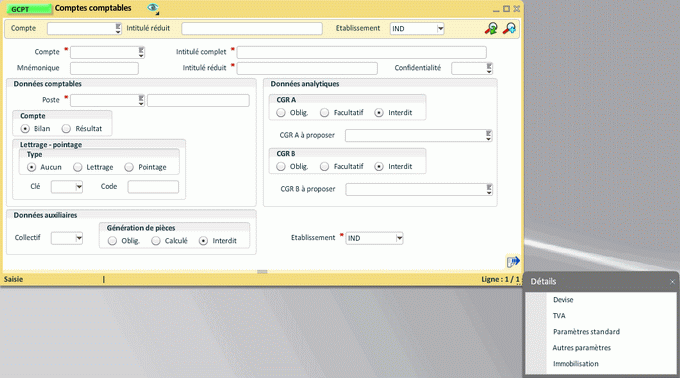The height and width of the screenshot is (378, 680).
Task: Open the Collectif dropdown
Action: coord(79,238)
